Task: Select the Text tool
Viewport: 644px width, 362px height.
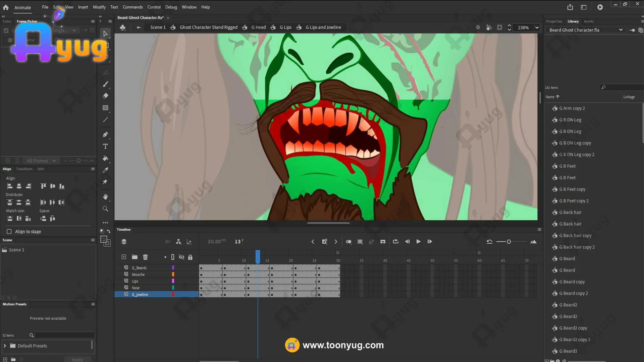Action: pyautogui.click(x=105, y=146)
